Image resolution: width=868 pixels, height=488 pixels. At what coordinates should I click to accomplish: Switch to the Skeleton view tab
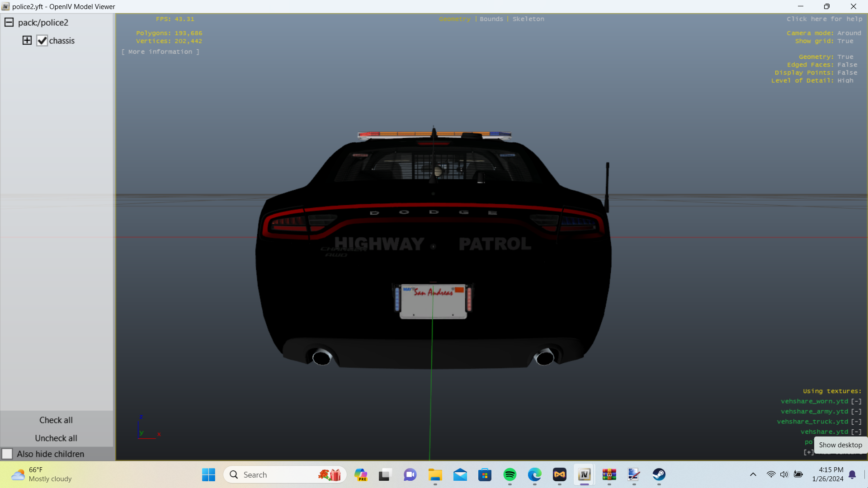pyautogui.click(x=528, y=19)
